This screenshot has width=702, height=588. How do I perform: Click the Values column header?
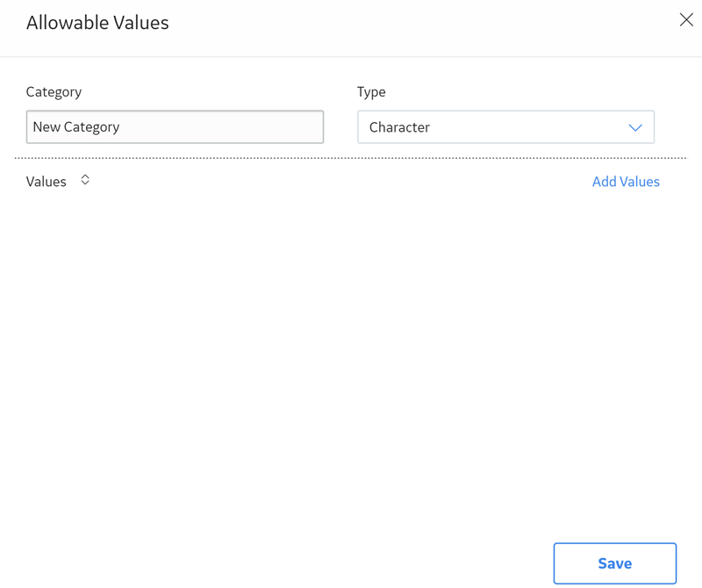tap(47, 182)
